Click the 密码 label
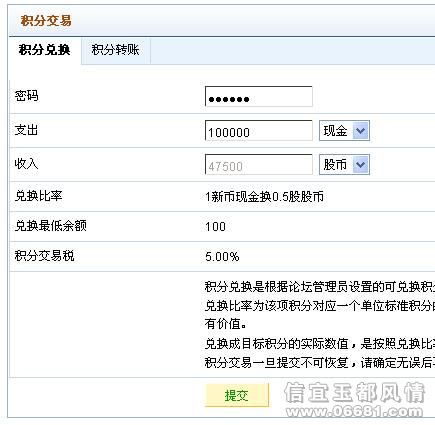The width and height of the screenshot is (435, 425). click(26, 96)
